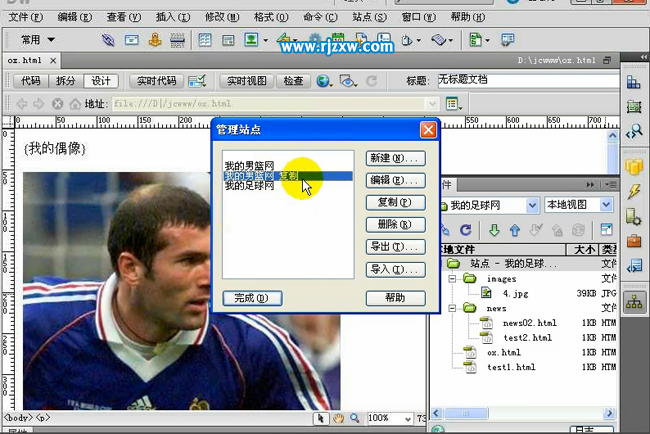Screen dimensions: 650x434
Task: Open the 站点(S) menu
Action: (369, 17)
